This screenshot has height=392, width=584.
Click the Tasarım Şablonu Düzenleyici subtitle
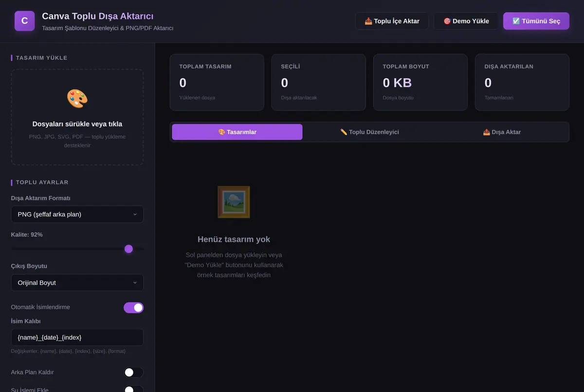tap(108, 28)
